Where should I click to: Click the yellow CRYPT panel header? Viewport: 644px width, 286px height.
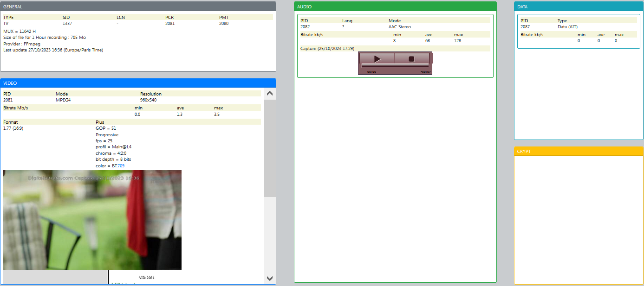(x=579, y=151)
